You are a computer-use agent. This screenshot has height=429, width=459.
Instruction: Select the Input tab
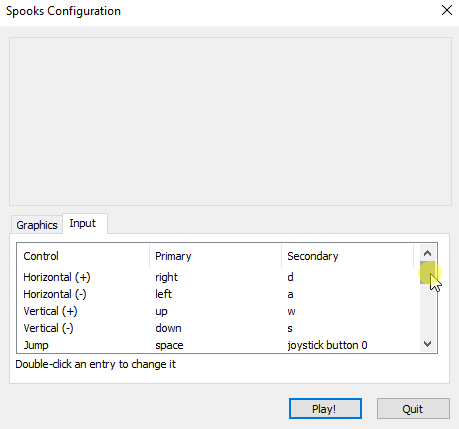tap(83, 223)
